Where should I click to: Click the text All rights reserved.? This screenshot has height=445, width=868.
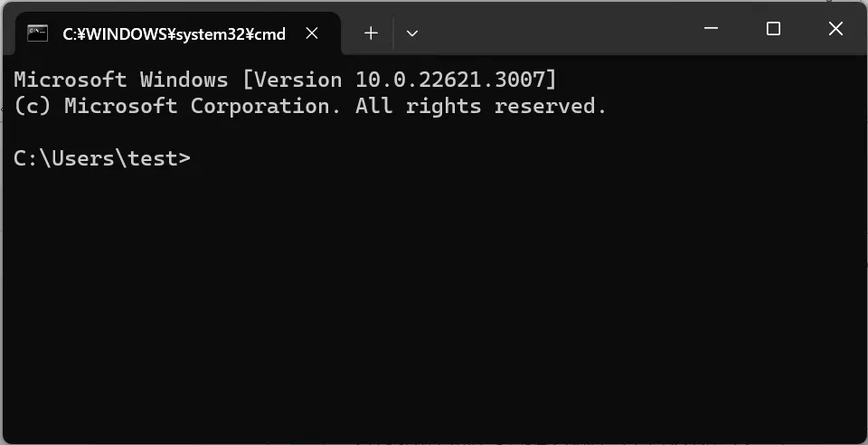click(x=481, y=106)
